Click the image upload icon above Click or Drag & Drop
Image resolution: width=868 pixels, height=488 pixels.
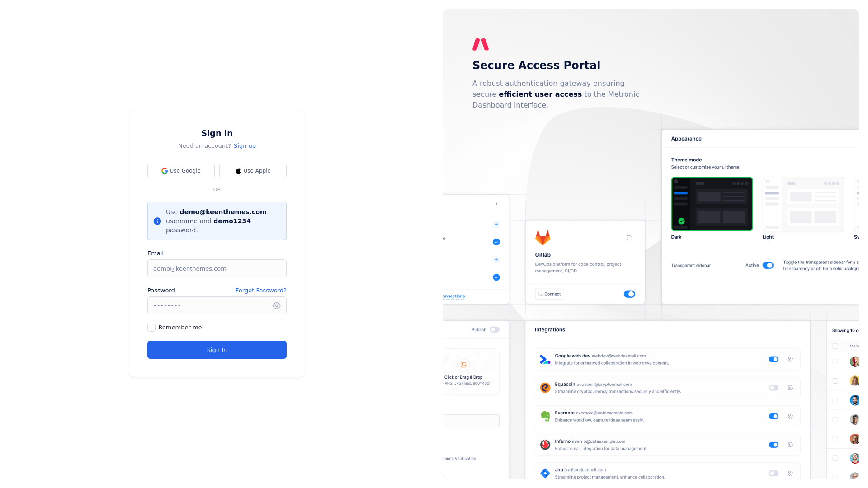[463, 365]
